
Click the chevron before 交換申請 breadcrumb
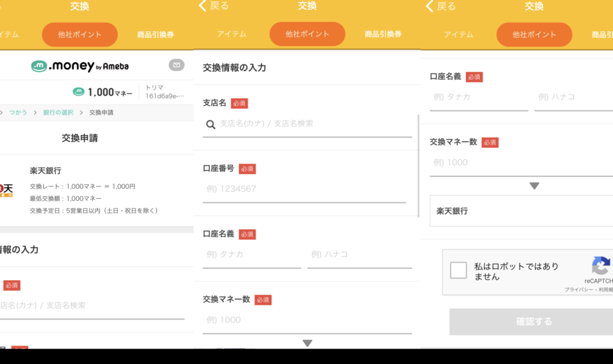pyautogui.click(x=81, y=112)
